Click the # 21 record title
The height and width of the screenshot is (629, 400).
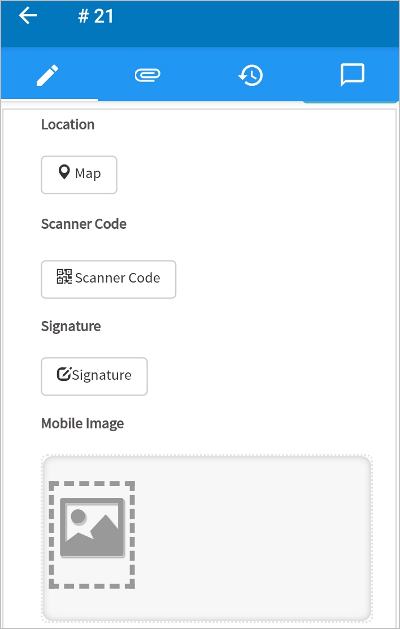click(x=96, y=16)
